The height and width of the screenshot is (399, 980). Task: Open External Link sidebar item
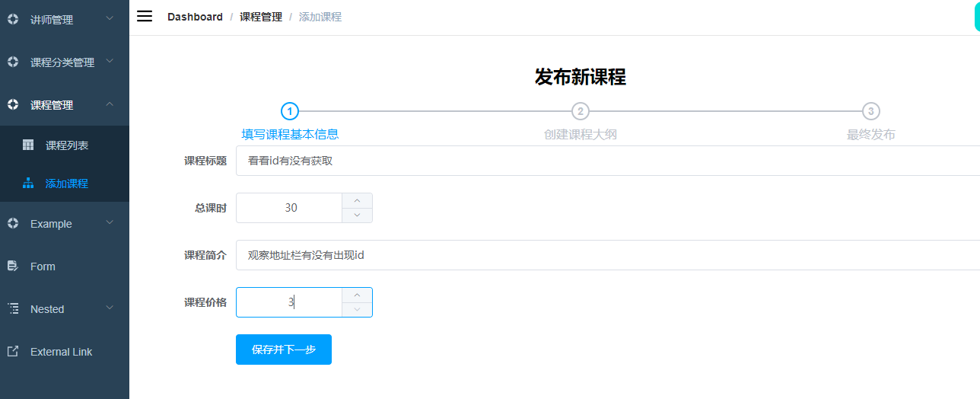(65, 352)
